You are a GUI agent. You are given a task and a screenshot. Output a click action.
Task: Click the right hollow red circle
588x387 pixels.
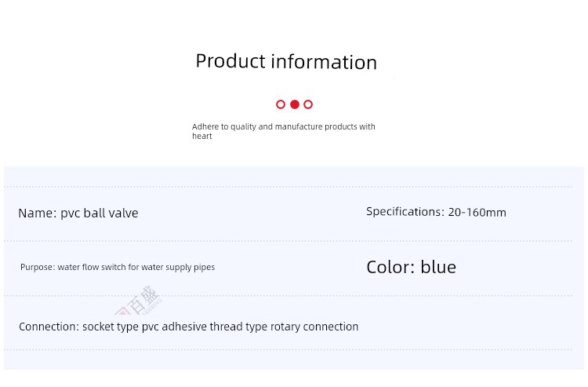(308, 104)
